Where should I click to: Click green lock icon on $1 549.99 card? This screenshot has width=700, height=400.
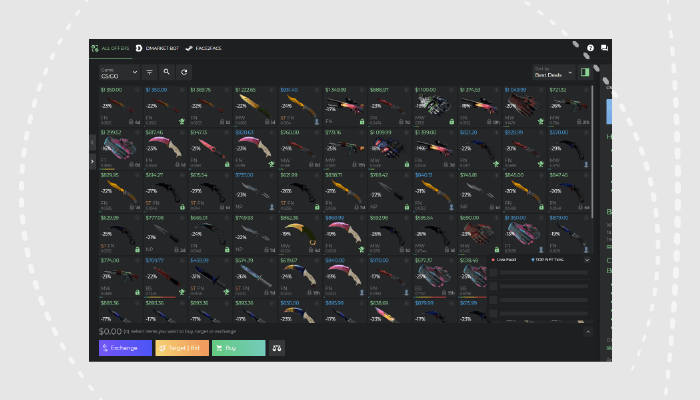tap(362, 121)
